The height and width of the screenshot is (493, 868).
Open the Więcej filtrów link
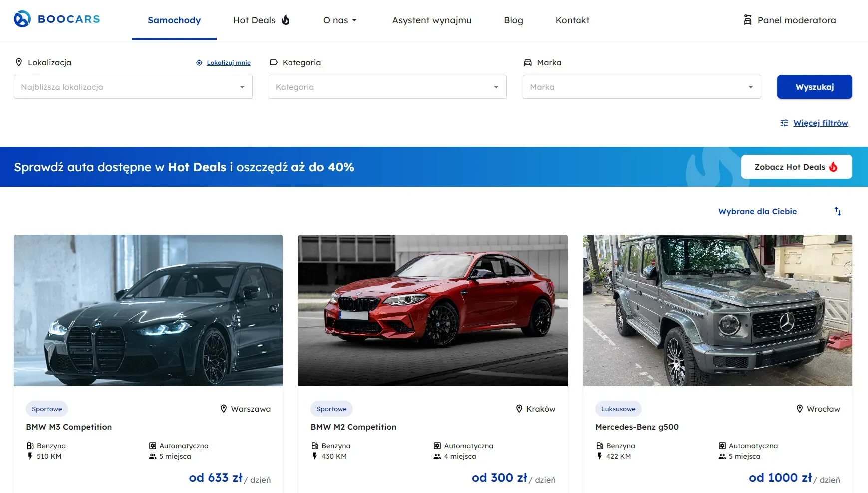(820, 123)
